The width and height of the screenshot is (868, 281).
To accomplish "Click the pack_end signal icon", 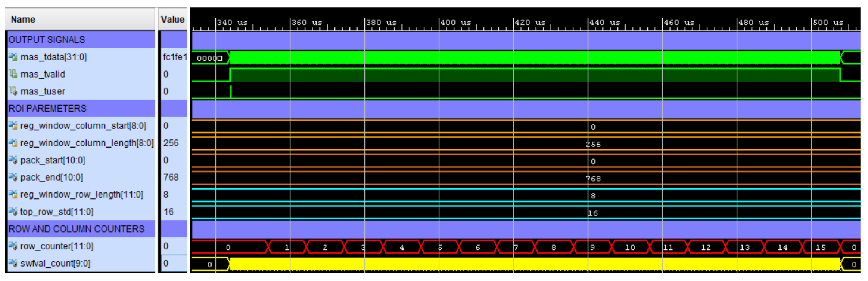I will click(13, 177).
